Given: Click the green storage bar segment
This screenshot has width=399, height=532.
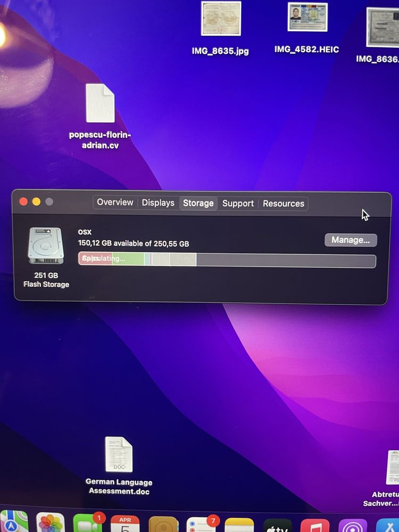Looking at the screenshot, I should 128,259.
